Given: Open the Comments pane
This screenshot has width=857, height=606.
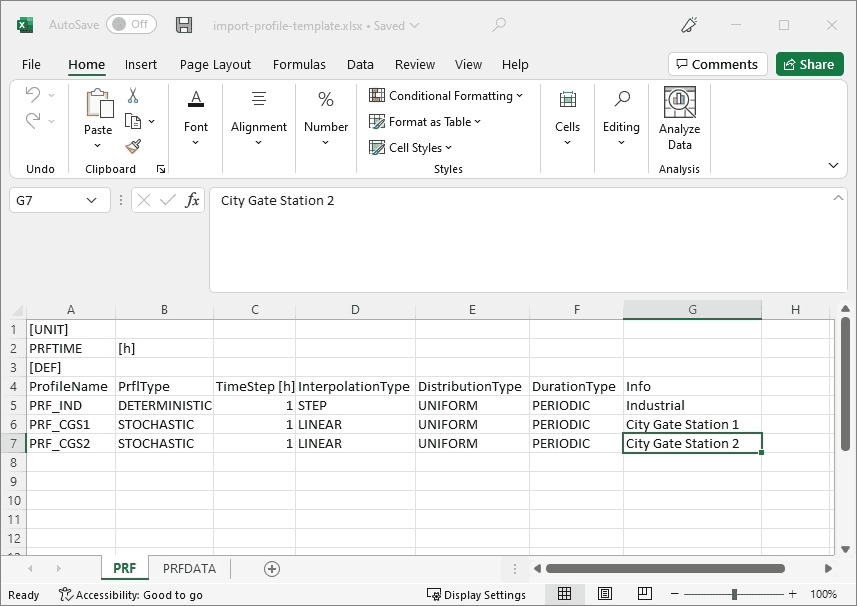Looking at the screenshot, I should [x=717, y=63].
